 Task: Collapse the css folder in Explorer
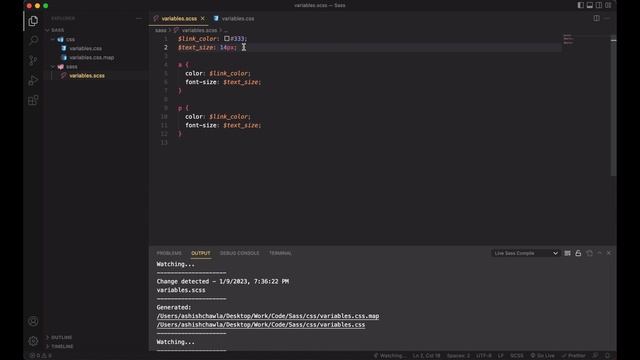pyautogui.click(x=66, y=40)
